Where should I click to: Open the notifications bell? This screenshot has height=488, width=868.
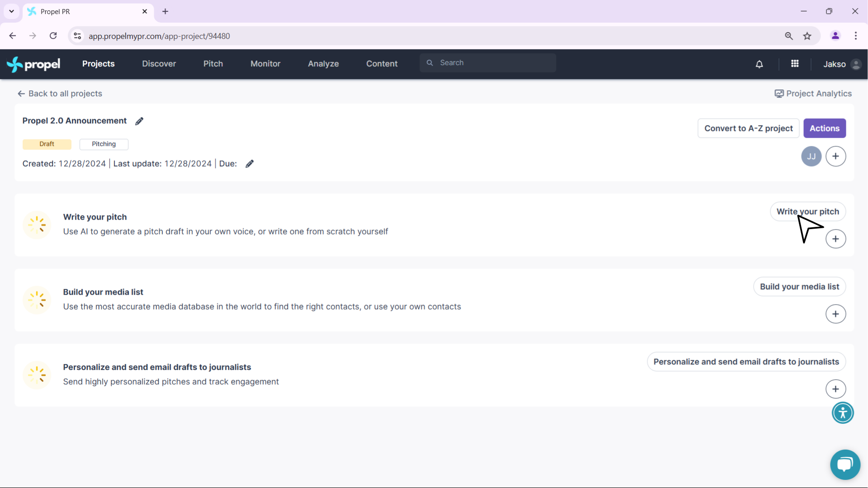[759, 64]
